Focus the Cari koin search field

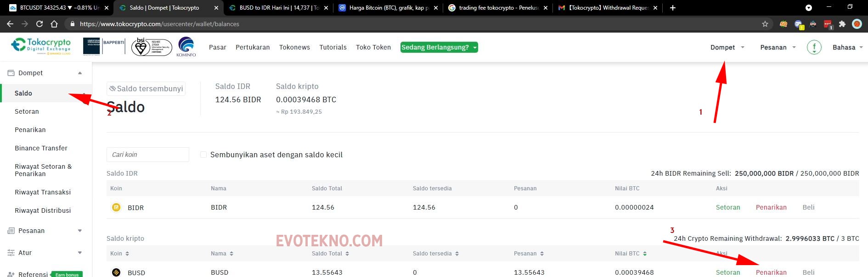pyautogui.click(x=148, y=155)
